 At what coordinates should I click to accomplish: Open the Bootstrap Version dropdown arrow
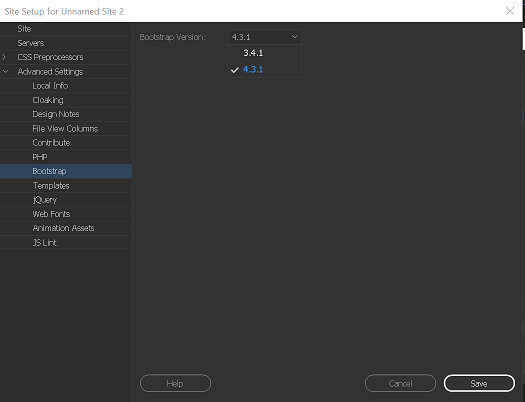tap(294, 37)
